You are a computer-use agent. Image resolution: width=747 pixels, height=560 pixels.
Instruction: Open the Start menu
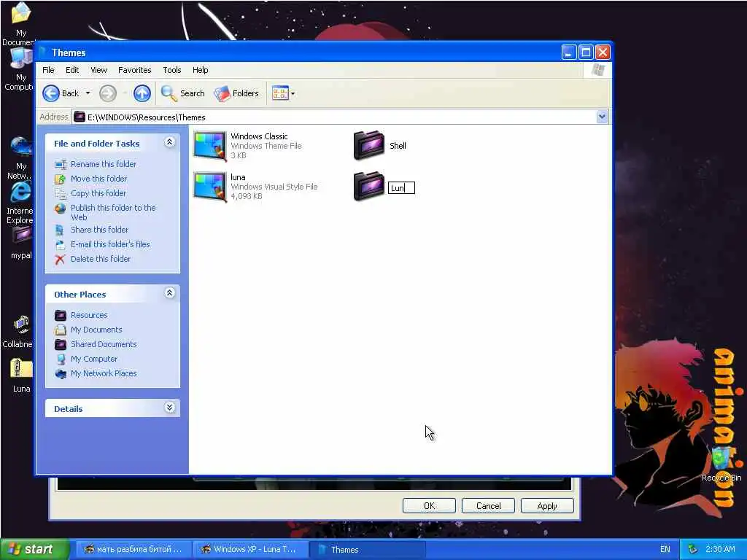pos(34,550)
